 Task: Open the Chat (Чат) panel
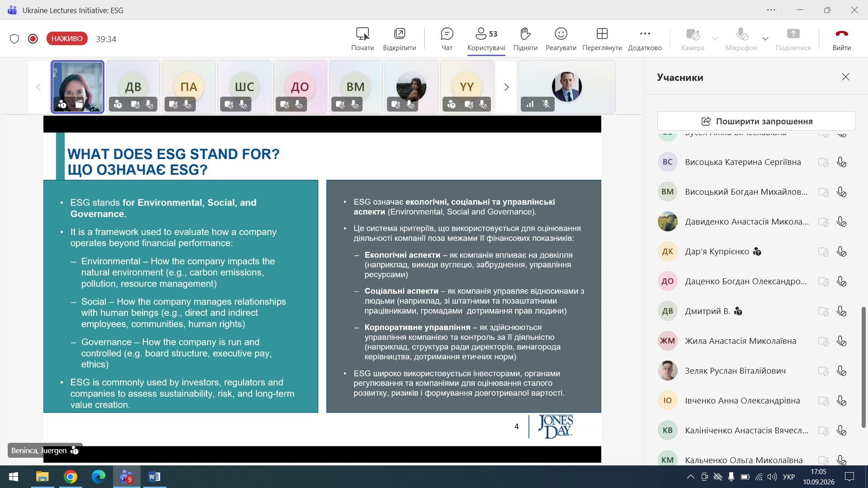click(447, 39)
